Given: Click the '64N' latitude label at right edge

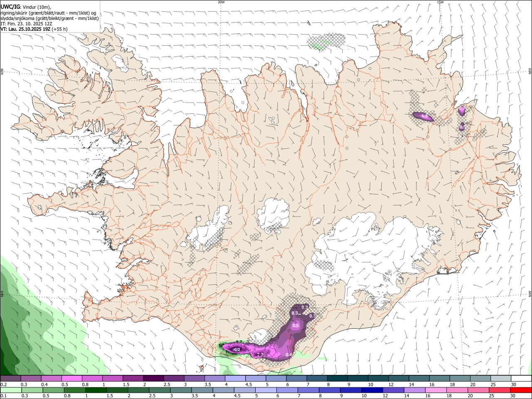Looking at the screenshot, I should (x=530, y=293).
